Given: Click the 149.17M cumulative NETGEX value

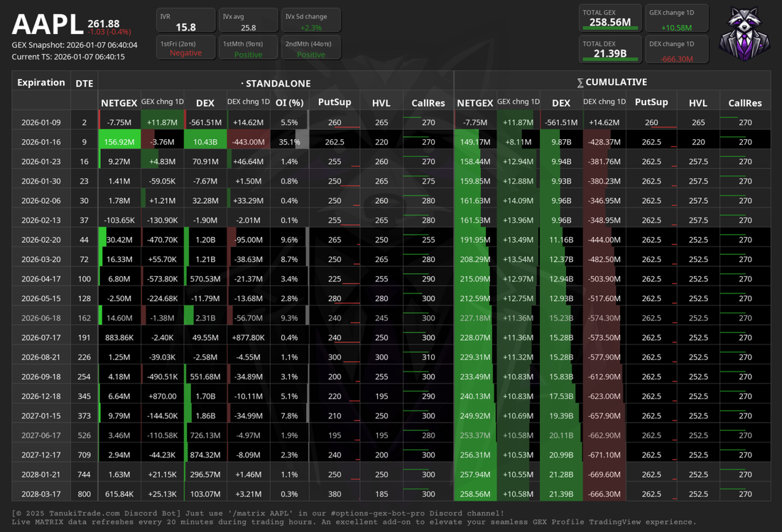Looking at the screenshot, I should click(x=474, y=141).
